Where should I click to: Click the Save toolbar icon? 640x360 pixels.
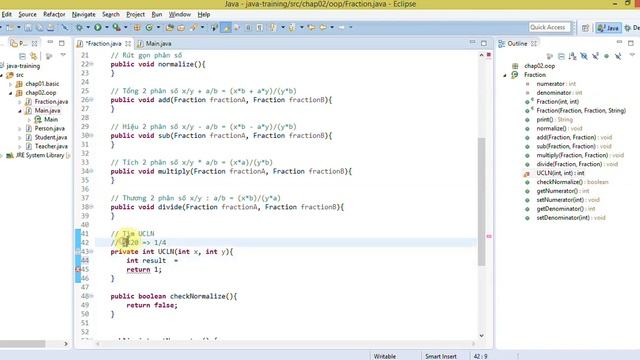pyautogui.click(x=28, y=28)
